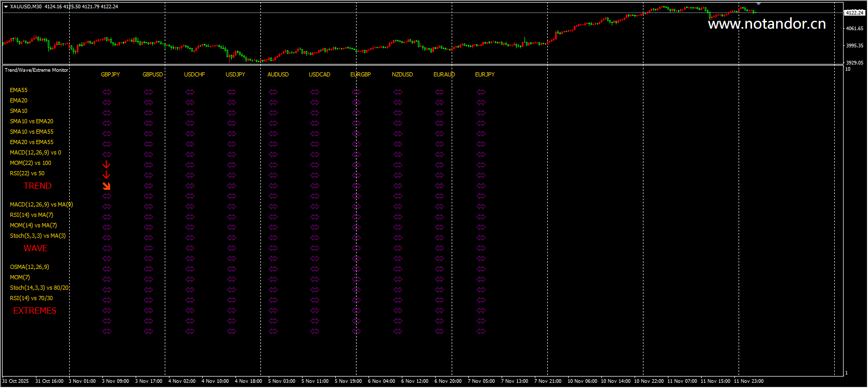Click EURJPY sideways arrow in EXTREMES row

click(481, 311)
